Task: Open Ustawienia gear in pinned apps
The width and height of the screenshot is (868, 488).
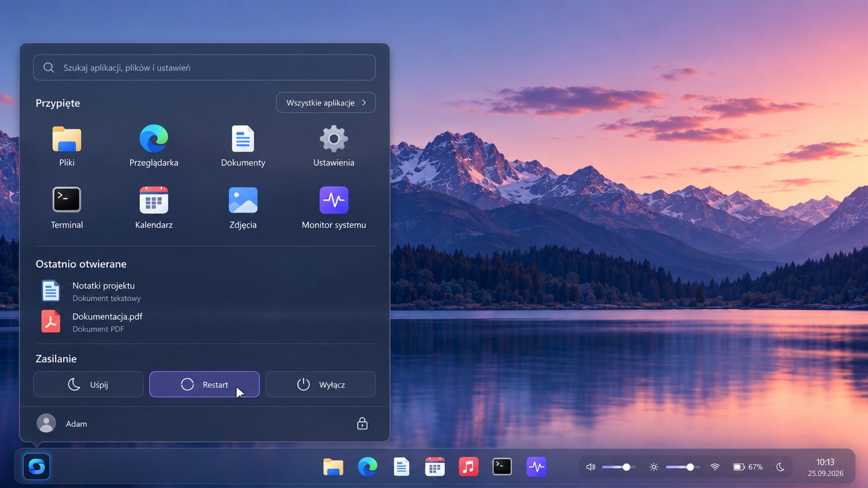Action: point(334,146)
